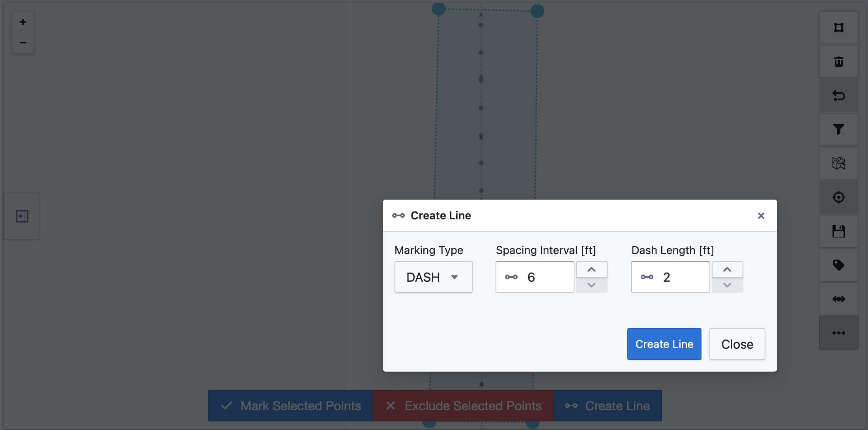This screenshot has height=430, width=868.
Task: Click the map search tool icon
Action: click(839, 163)
